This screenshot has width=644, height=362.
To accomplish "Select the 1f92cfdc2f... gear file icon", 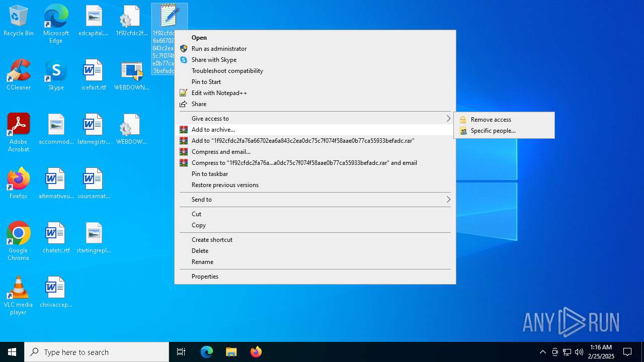I will [x=131, y=21].
